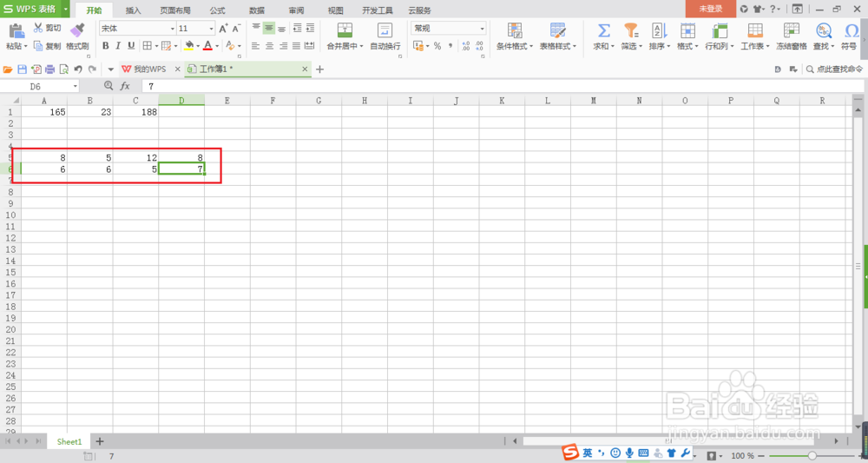
Task: Click the Sort (排序) A-Z icon
Action: pyautogui.click(x=659, y=30)
